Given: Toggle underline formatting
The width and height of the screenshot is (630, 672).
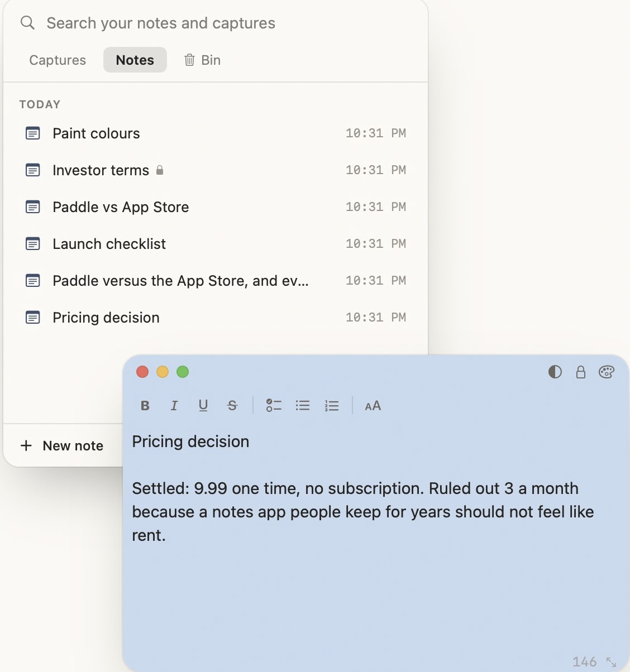Looking at the screenshot, I should click(203, 406).
